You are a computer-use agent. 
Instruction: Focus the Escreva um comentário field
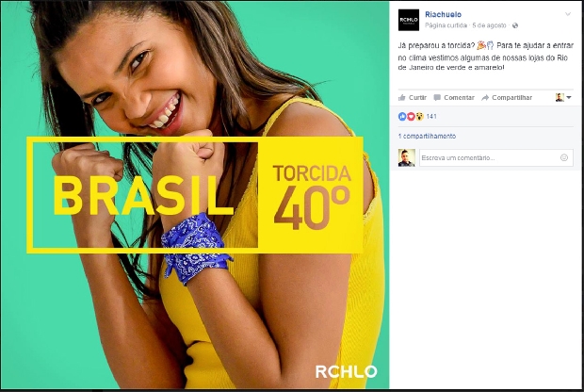[x=496, y=157]
